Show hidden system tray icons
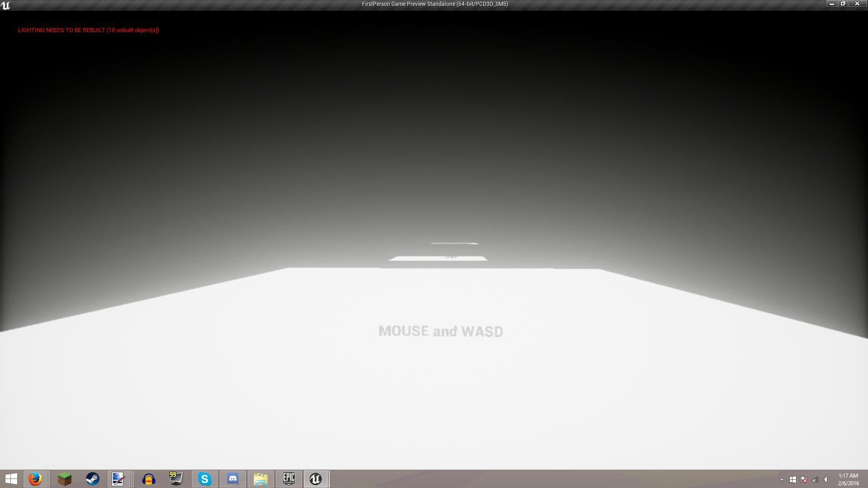 782,479
